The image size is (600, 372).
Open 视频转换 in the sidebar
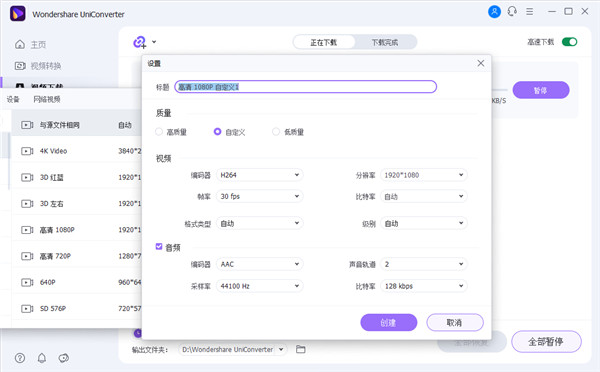pos(38,66)
